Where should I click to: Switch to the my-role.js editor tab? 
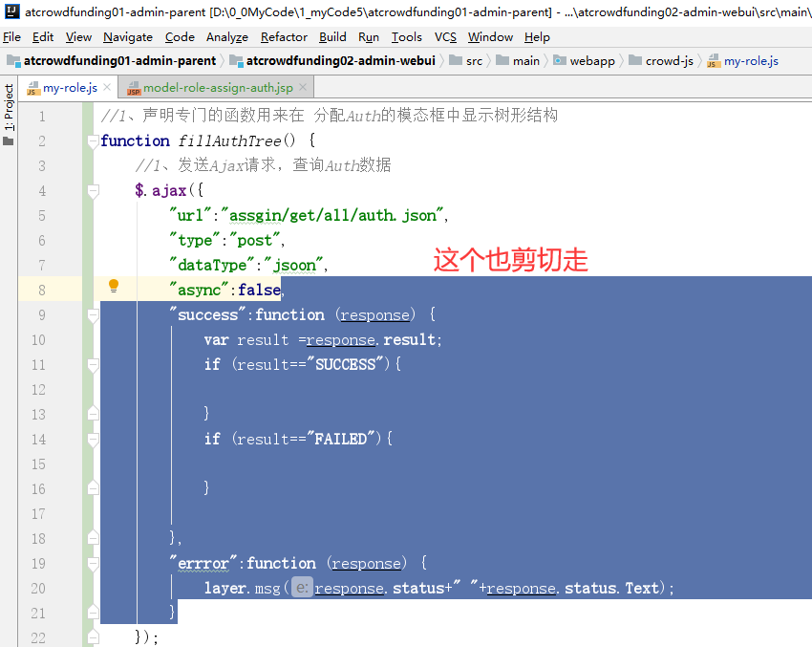pyautogui.click(x=70, y=88)
